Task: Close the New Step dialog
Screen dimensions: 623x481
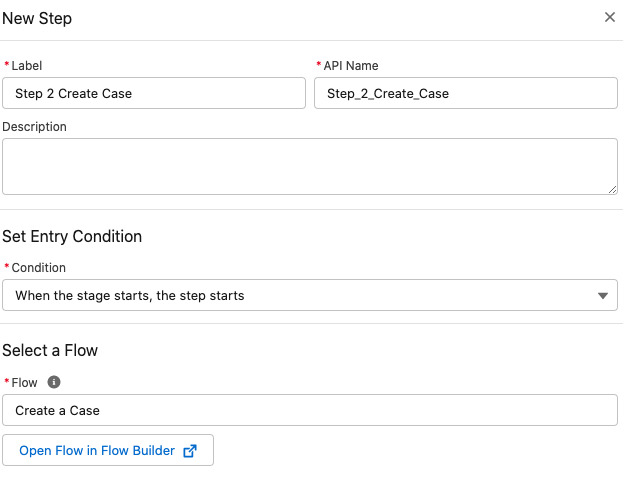Action: click(609, 18)
